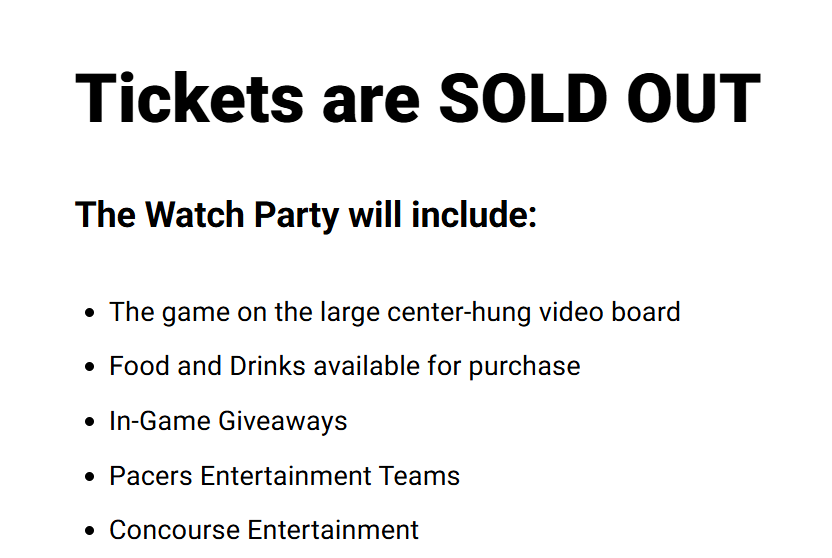
Task: Click the bullet before "Food and Drinks"
Action: coord(90,367)
